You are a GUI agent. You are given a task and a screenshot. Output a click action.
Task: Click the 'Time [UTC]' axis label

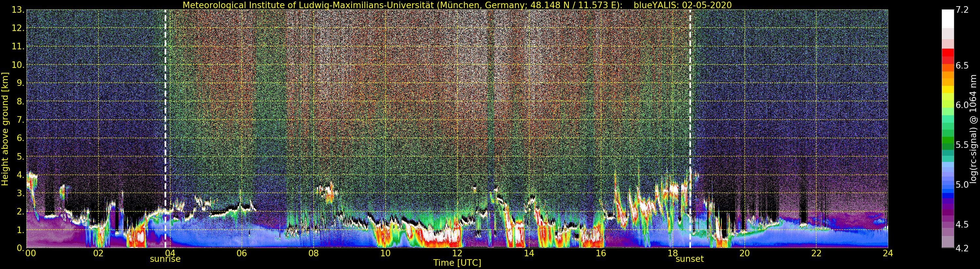click(457, 263)
